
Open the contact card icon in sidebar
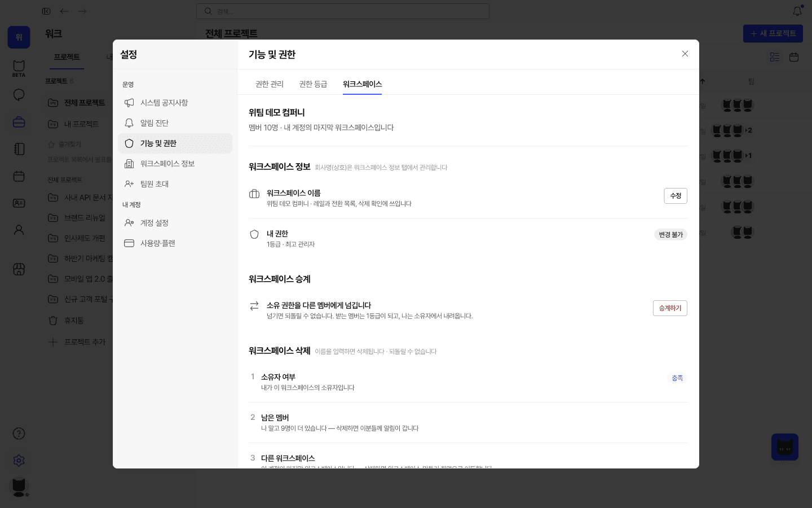click(x=19, y=203)
